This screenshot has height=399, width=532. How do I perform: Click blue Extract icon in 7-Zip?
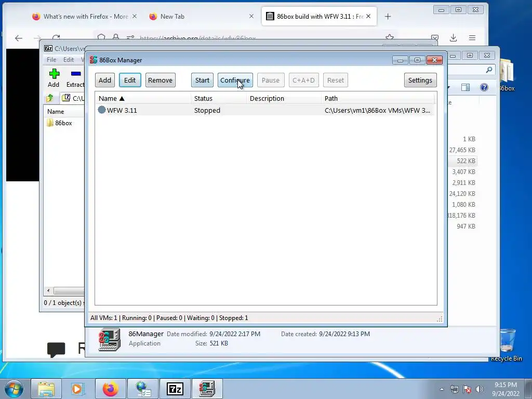(x=76, y=74)
